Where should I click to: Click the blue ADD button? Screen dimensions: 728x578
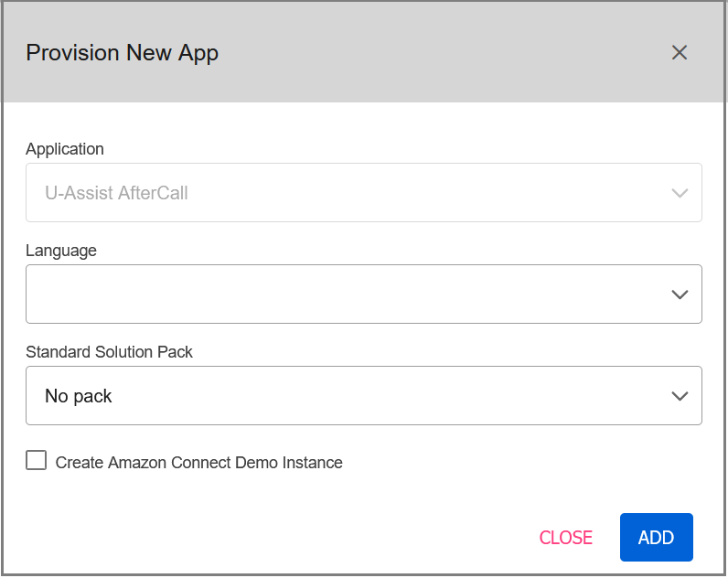[657, 537]
